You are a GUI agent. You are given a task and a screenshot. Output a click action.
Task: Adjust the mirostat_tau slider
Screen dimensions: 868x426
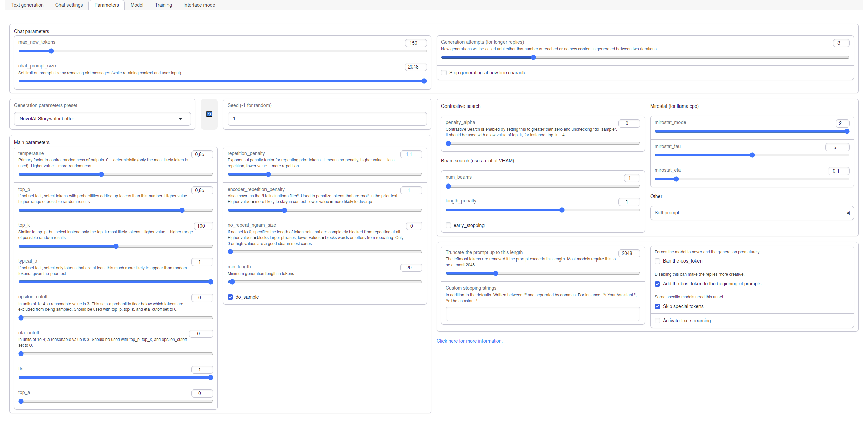[753, 155]
